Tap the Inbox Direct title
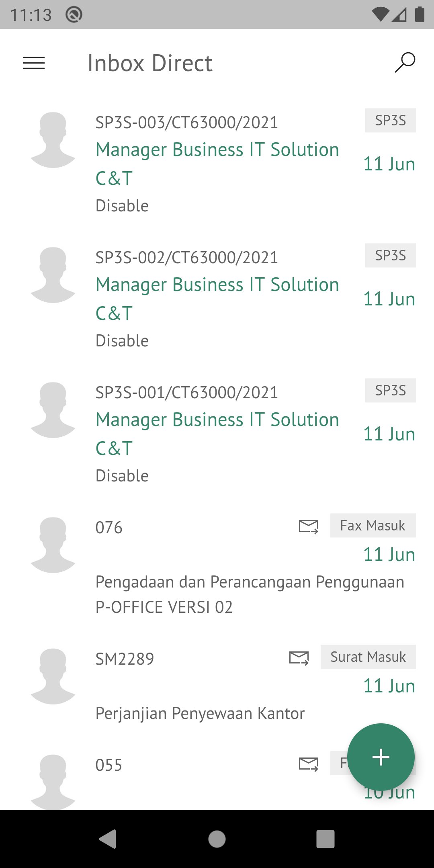Screen dimensions: 434x868 (150, 63)
